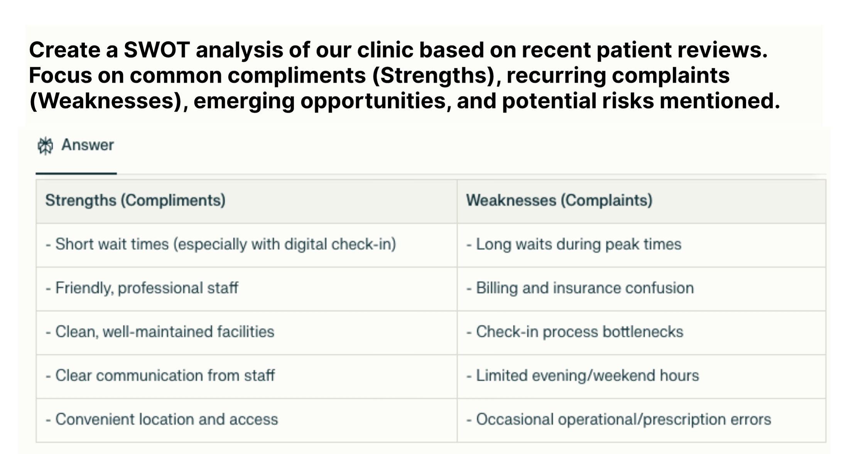Click the Long waits during peak times cell

pos(642,245)
